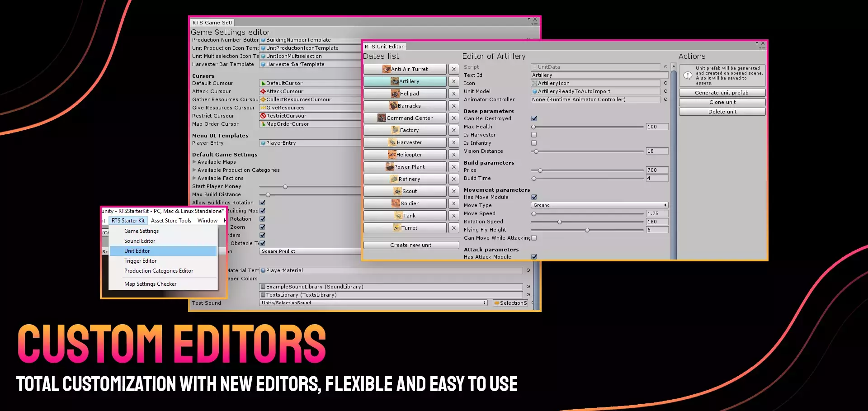Screen dimensions: 868x411
Task: Toggle the Obstacle checkbox in Game Settings
Action: click(x=263, y=243)
